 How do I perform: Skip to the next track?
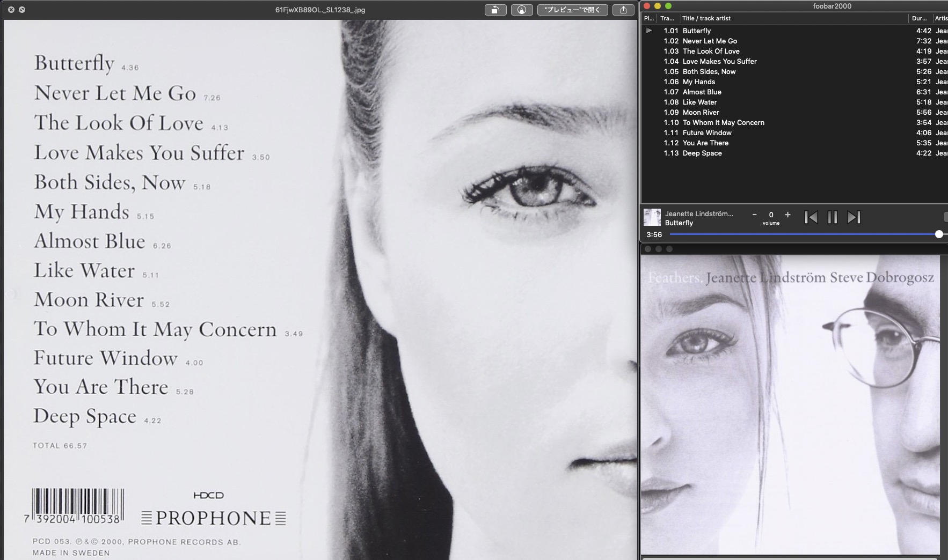(854, 217)
